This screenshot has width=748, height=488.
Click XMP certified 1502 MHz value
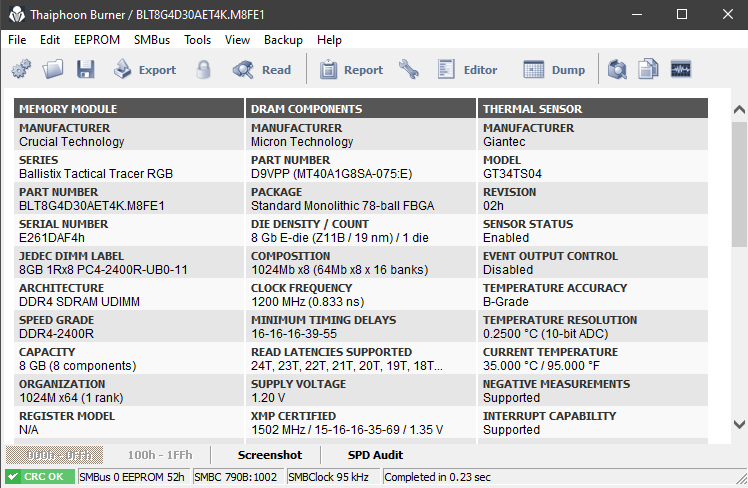[x=347, y=429]
